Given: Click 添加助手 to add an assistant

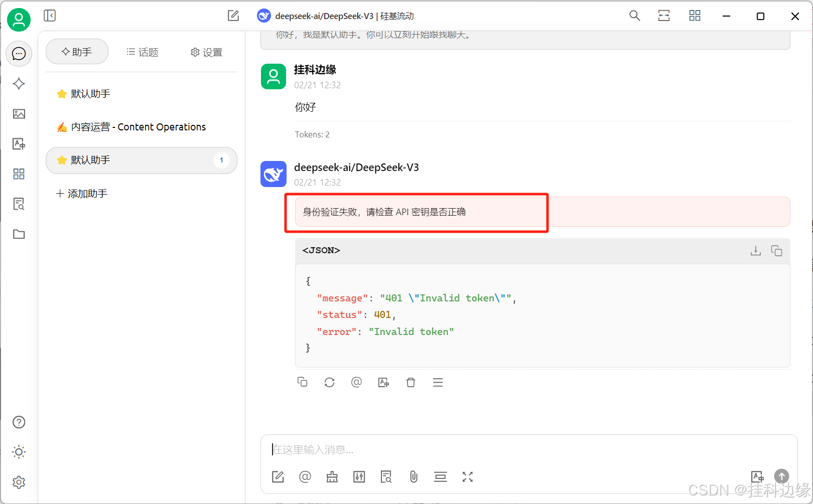Looking at the screenshot, I should tap(82, 194).
